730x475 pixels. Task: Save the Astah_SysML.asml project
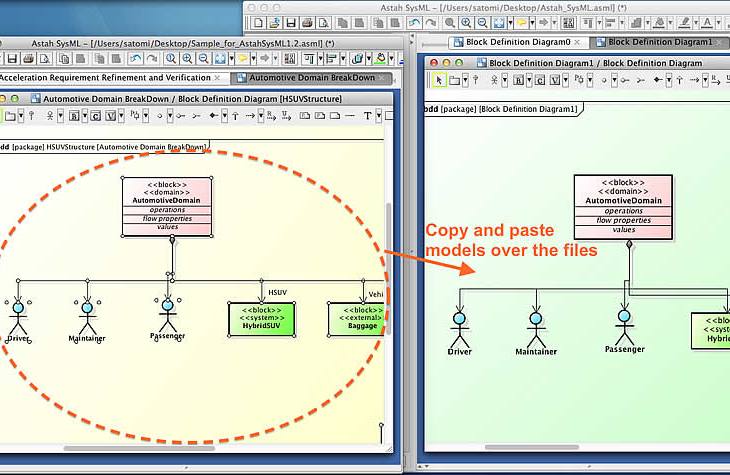(291, 22)
